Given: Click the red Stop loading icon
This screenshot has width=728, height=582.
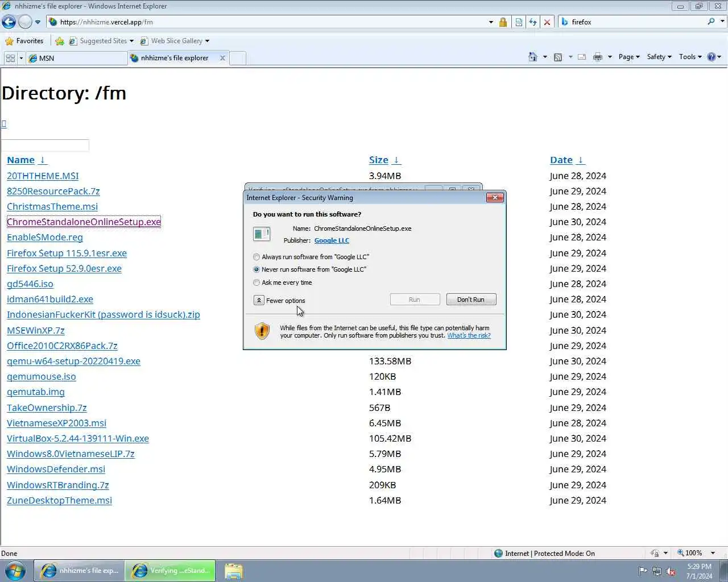Looking at the screenshot, I should (547, 22).
